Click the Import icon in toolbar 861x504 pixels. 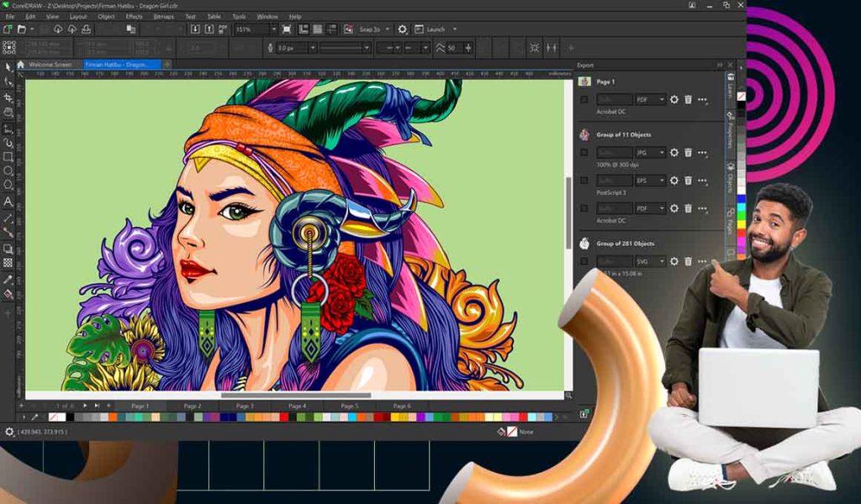[x=195, y=29]
